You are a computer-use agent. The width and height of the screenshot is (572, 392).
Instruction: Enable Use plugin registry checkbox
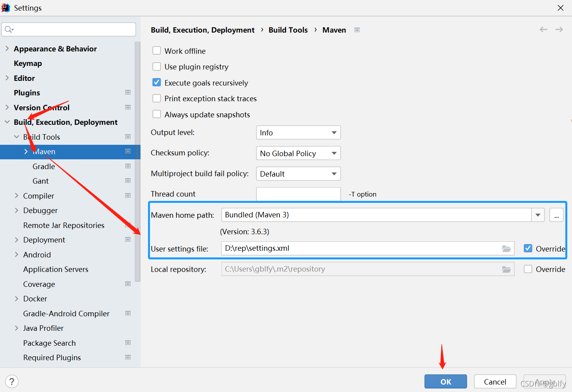pyautogui.click(x=157, y=66)
